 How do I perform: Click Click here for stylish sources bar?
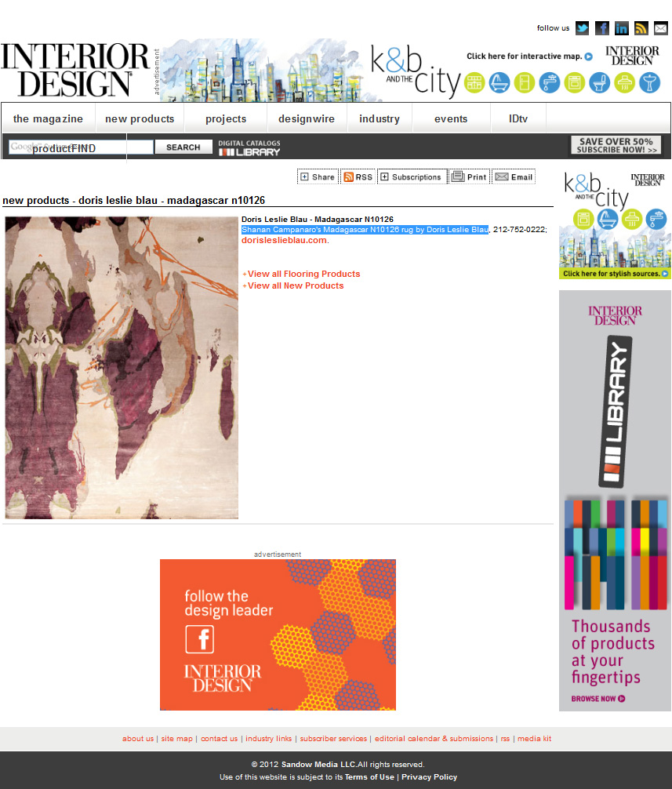(615, 274)
